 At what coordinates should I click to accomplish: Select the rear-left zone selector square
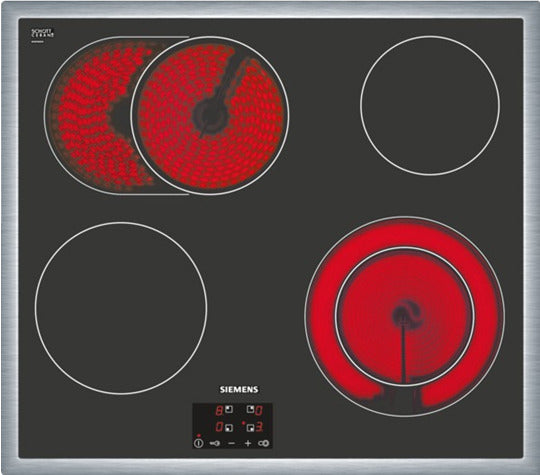tap(229, 410)
